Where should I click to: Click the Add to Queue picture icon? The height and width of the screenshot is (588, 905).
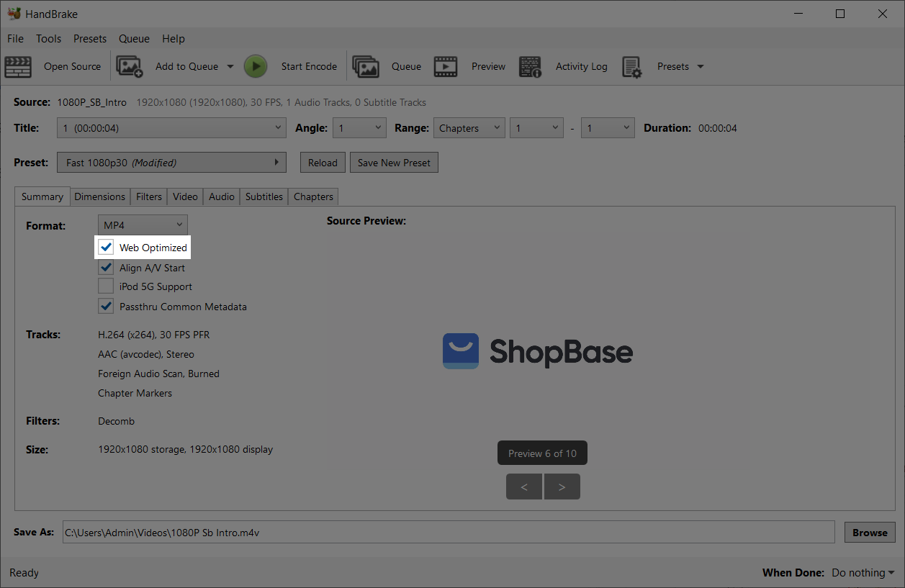130,66
